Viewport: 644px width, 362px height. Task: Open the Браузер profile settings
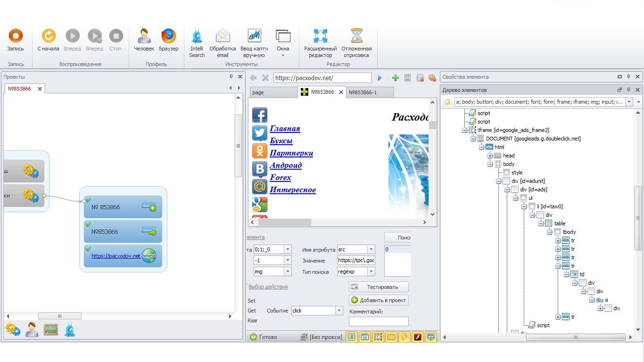tap(168, 40)
